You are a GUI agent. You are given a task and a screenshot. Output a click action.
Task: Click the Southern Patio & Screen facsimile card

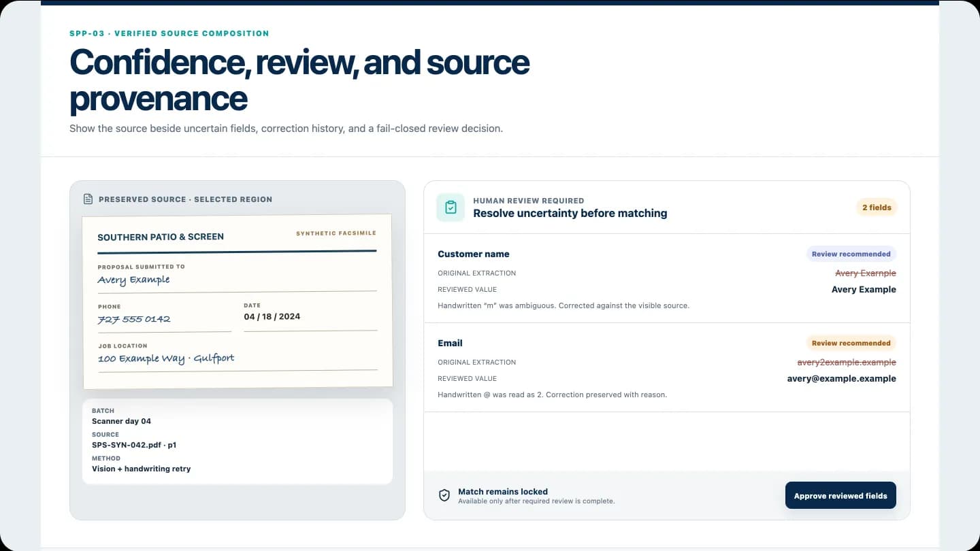[x=237, y=301]
